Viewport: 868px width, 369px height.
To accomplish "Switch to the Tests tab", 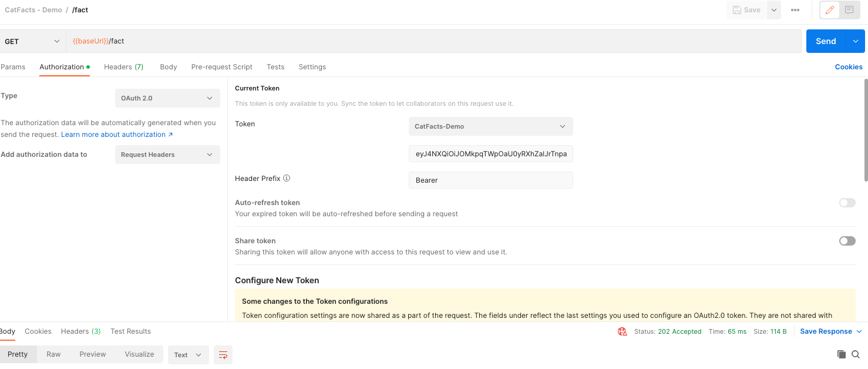I will click(x=275, y=67).
